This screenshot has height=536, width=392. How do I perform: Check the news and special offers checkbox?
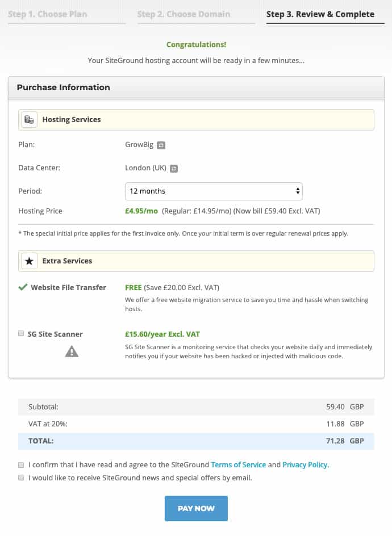21,478
